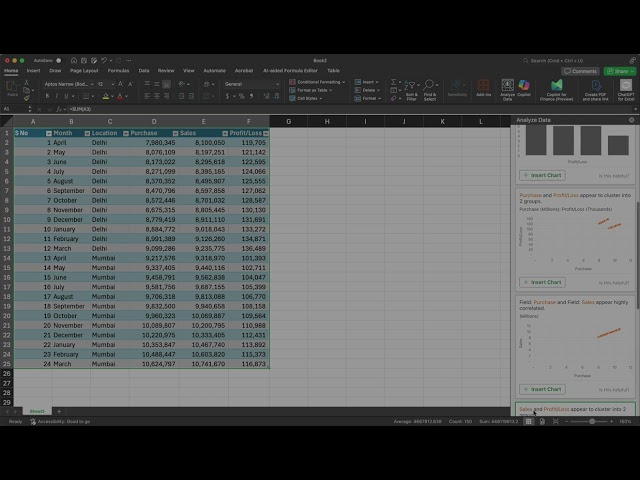Toggle Italic formatting
Image resolution: width=640 pixels, height=480 pixels.
point(57,96)
